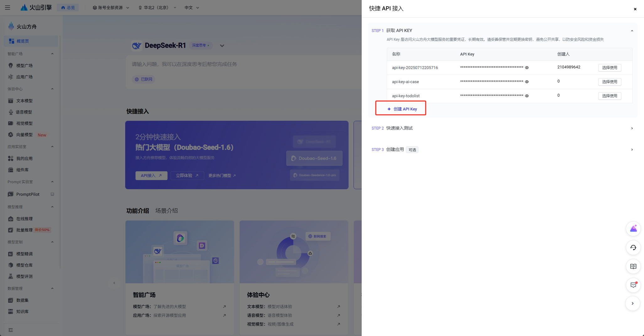Viewport: 644px width, 336px height.
Task: Open 视觉模型 in sidebar
Action: pyautogui.click(x=24, y=123)
